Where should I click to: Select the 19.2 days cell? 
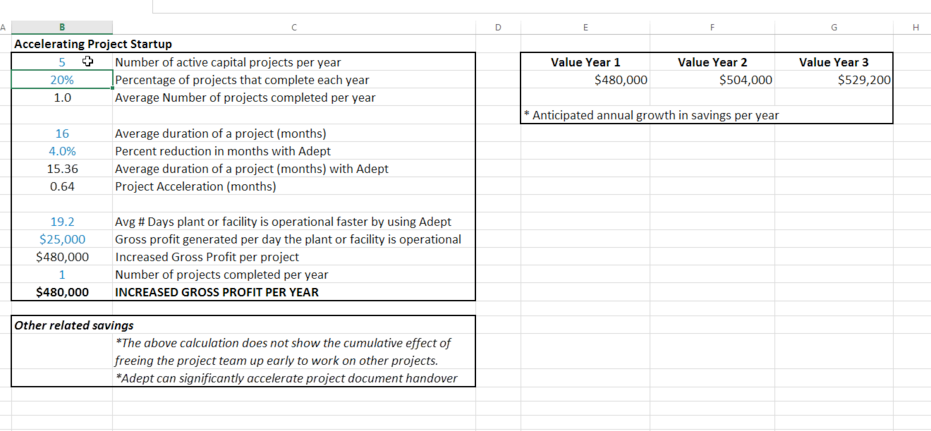[x=62, y=222]
